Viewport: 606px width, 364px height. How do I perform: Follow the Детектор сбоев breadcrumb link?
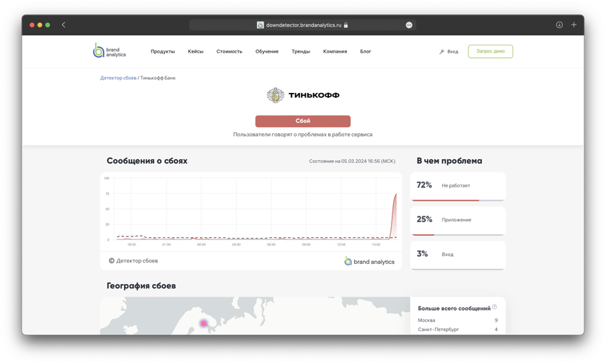[118, 78]
